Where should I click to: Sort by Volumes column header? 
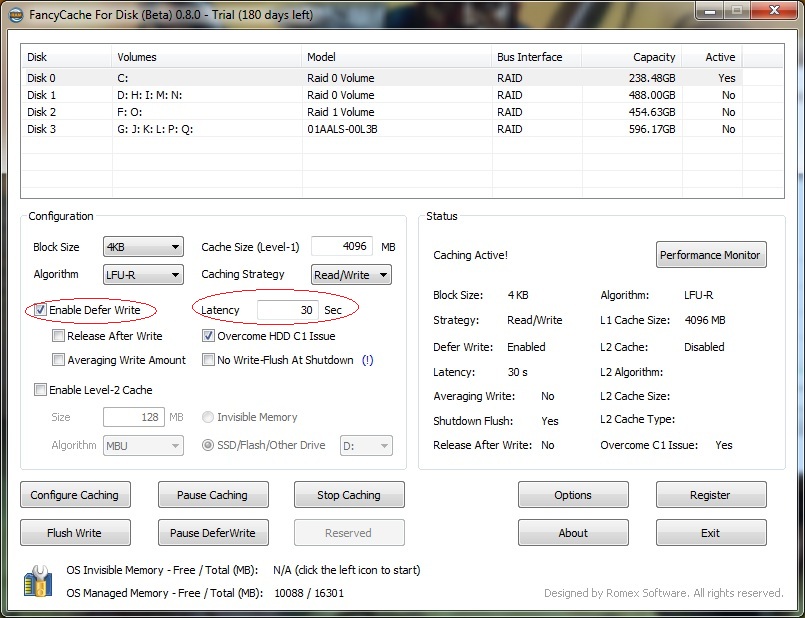coord(206,57)
